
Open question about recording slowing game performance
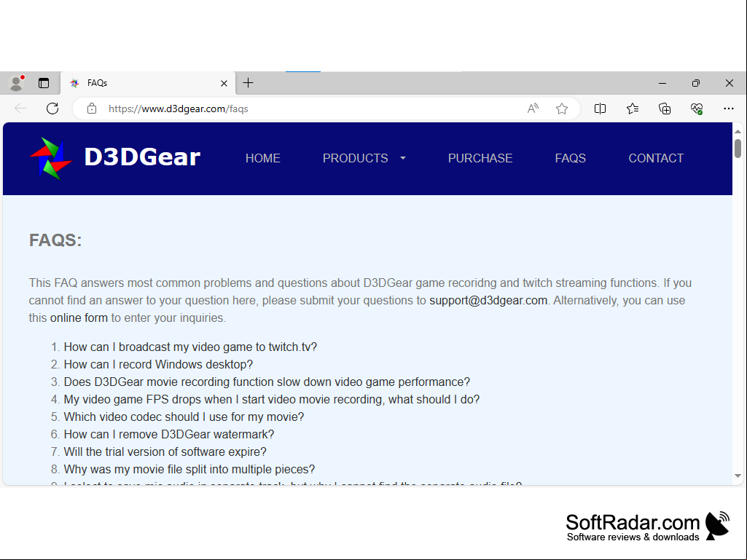pos(267,382)
